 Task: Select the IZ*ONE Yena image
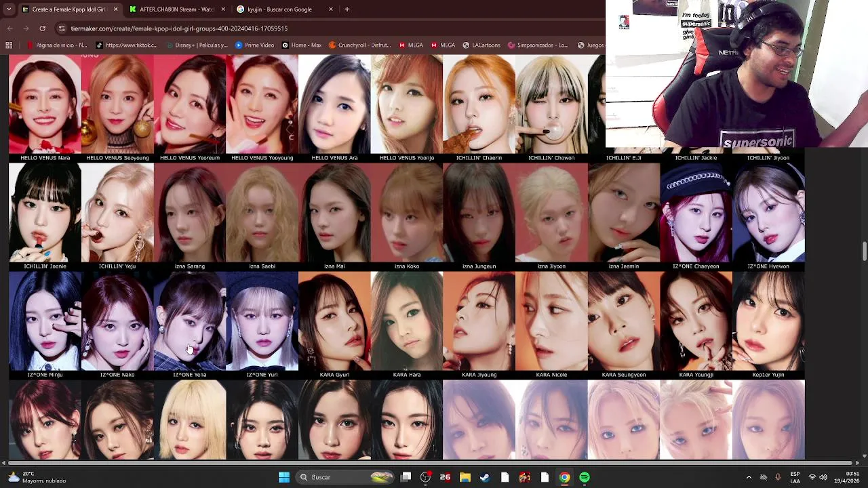190,321
